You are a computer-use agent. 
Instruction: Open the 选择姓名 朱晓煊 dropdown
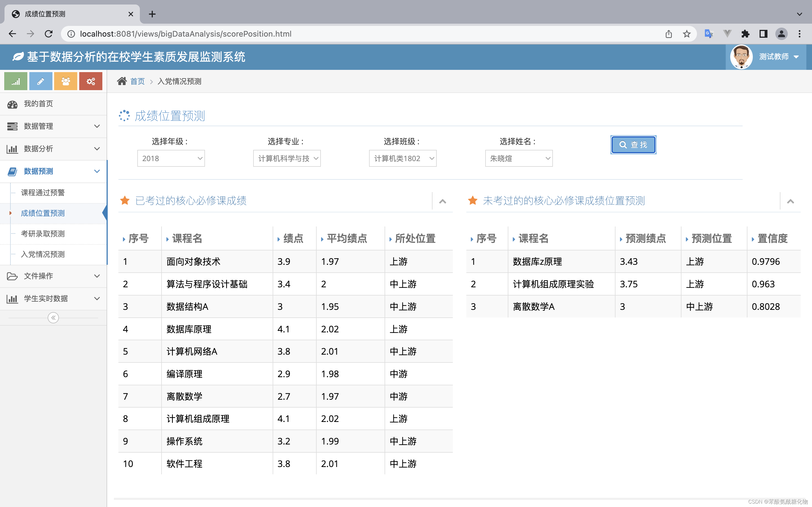[x=519, y=158]
